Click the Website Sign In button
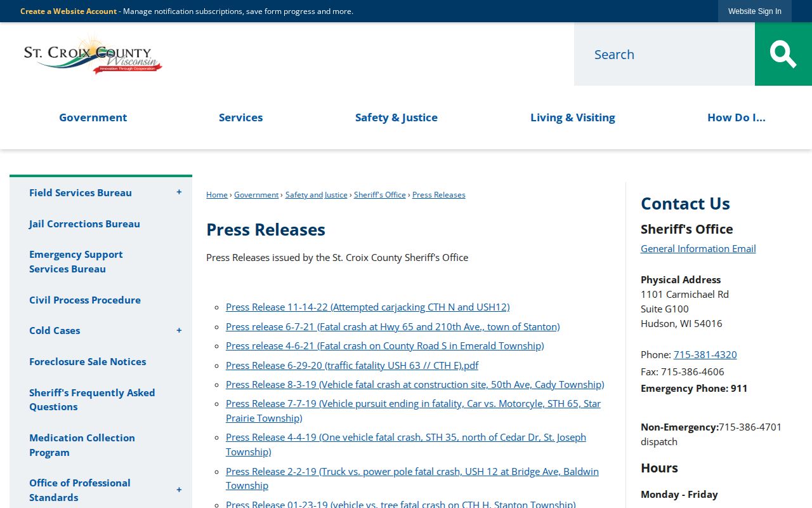 pos(755,11)
